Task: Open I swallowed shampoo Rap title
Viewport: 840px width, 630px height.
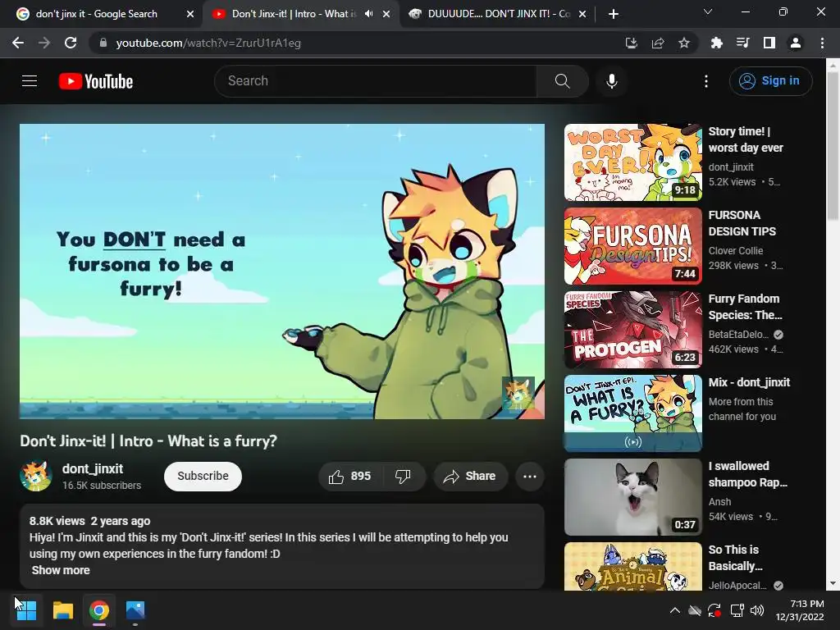Action: click(x=748, y=474)
